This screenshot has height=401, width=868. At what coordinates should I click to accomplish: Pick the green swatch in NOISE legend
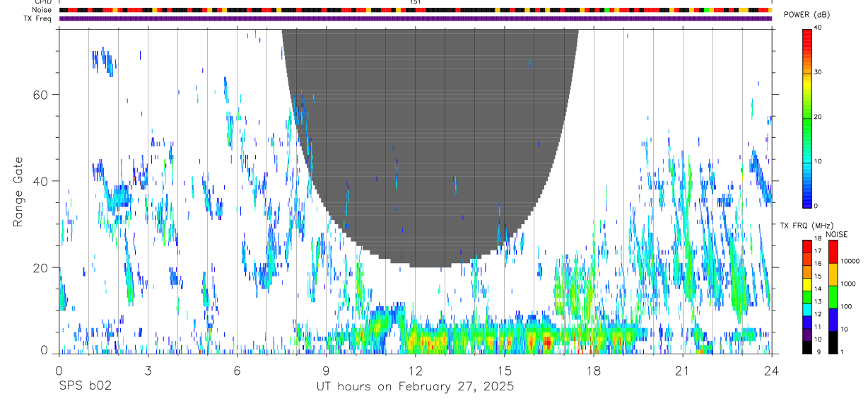point(833,296)
